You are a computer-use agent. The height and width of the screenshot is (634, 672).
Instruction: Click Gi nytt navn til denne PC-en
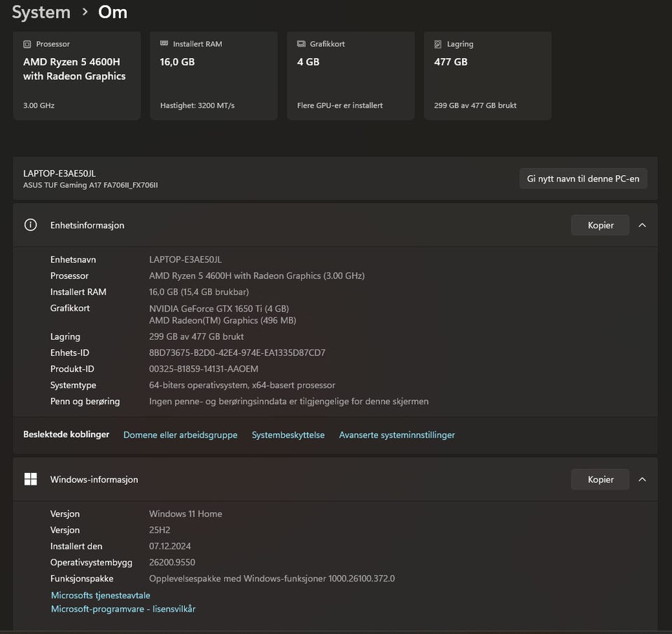[x=583, y=179]
